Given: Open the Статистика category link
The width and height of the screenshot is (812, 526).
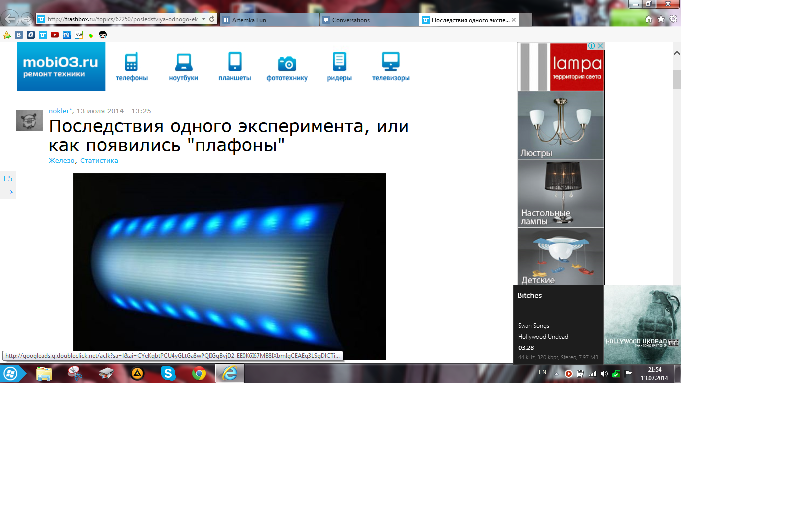Looking at the screenshot, I should (x=99, y=160).
